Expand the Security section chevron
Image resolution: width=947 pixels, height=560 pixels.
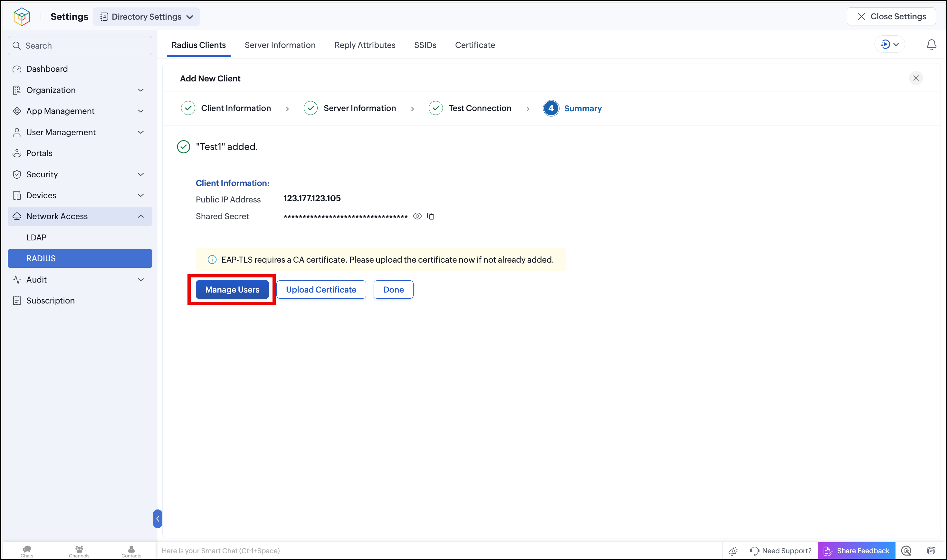coord(141,174)
